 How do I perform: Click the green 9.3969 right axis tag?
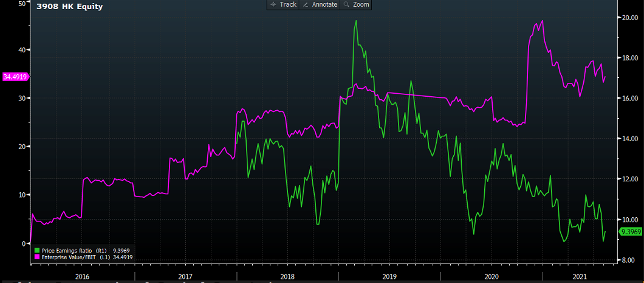coord(630,232)
